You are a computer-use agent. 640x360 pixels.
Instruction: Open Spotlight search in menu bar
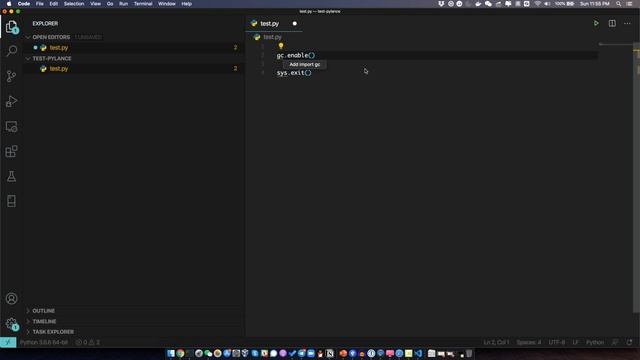click(x=619, y=4)
